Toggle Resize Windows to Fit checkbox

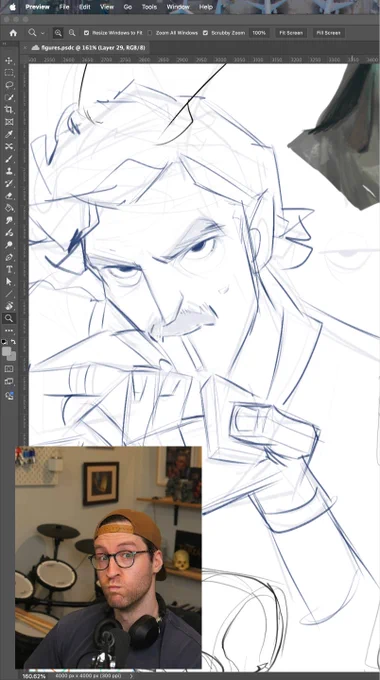coord(86,33)
